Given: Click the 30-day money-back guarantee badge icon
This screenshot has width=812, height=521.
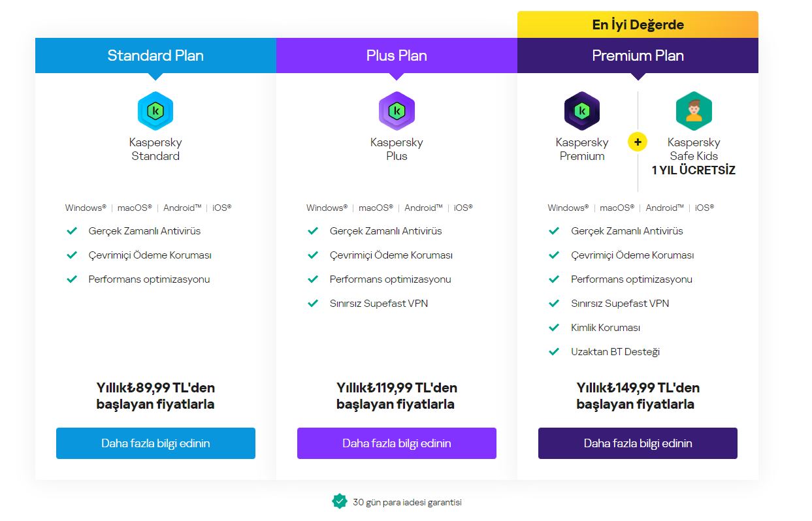Looking at the screenshot, I should [340, 501].
